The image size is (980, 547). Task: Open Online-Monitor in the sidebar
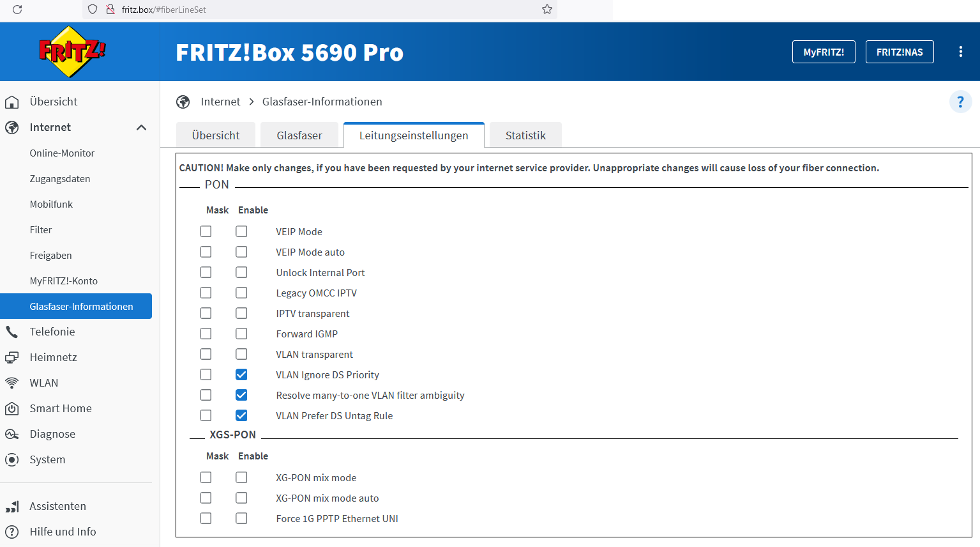pyautogui.click(x=62, y=153)
